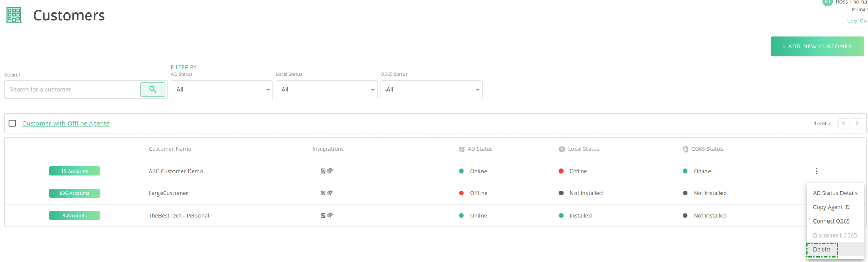
Task: Click the Local Status column icon
Action: pos(562,149)
